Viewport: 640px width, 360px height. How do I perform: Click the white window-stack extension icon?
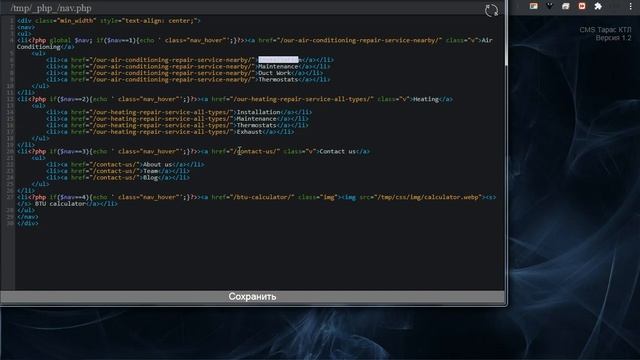click(566, 6)
